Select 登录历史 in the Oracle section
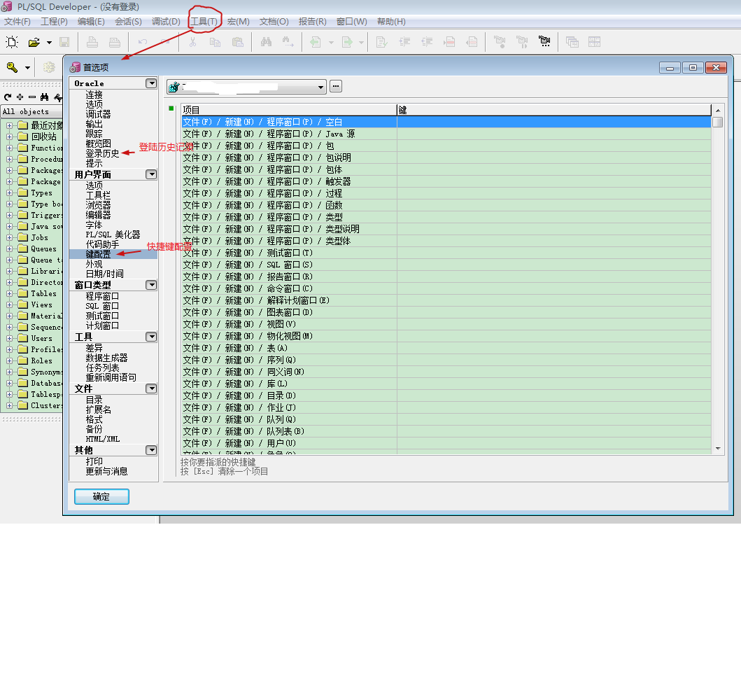The image size is (741, 700). pyautogui.click(x=102, y=153)
